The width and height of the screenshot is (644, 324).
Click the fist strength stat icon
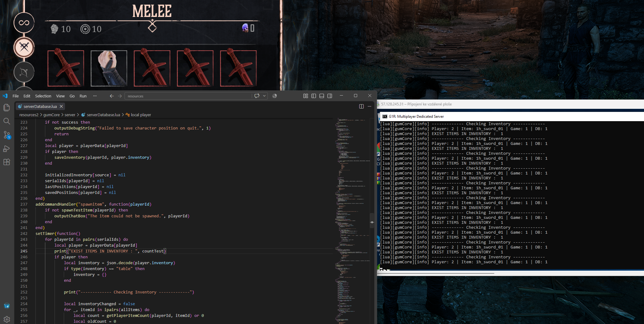tap(55, 29)
